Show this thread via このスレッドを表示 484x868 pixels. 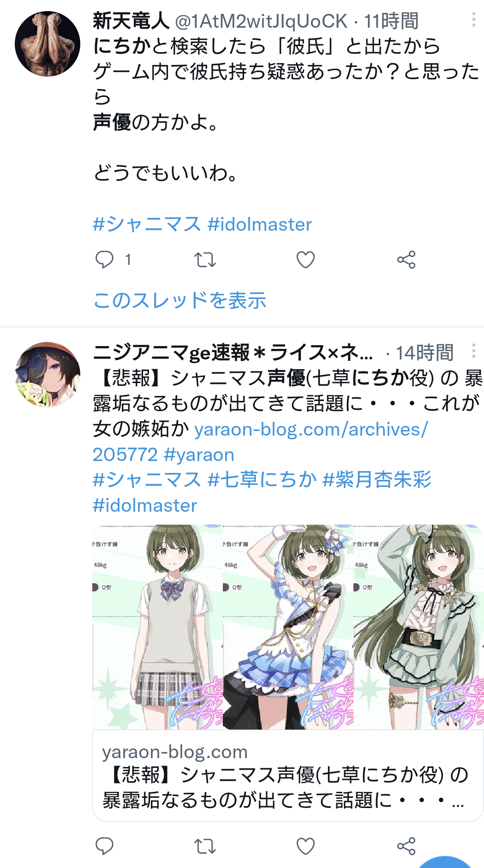pos(180,300)
